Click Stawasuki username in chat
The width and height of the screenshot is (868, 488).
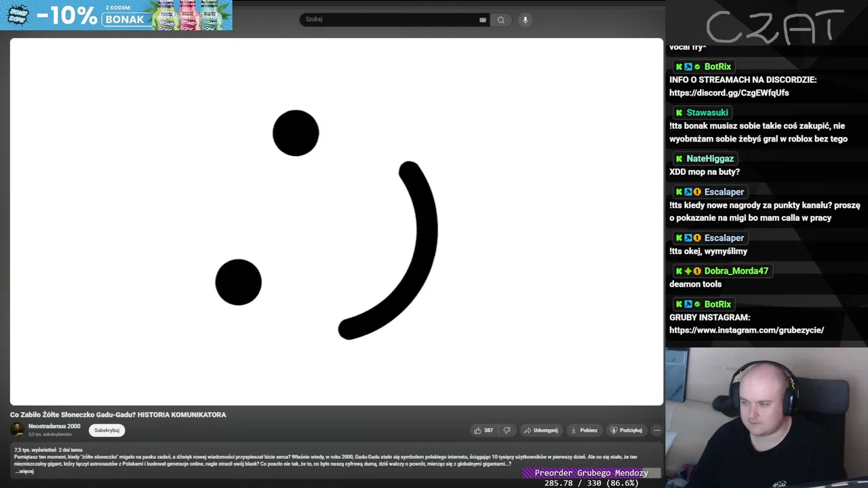[707, 113]
